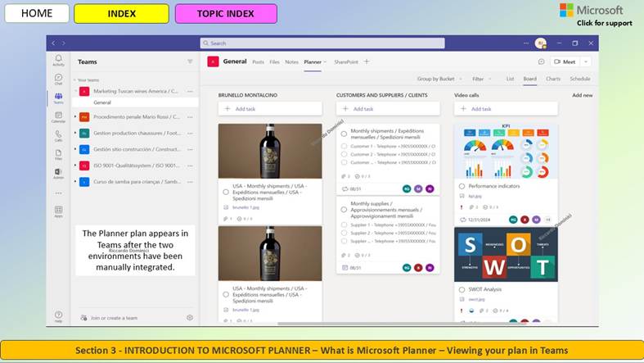Click the HOME button
Screen dimensions: 644x363
[37, 14]
